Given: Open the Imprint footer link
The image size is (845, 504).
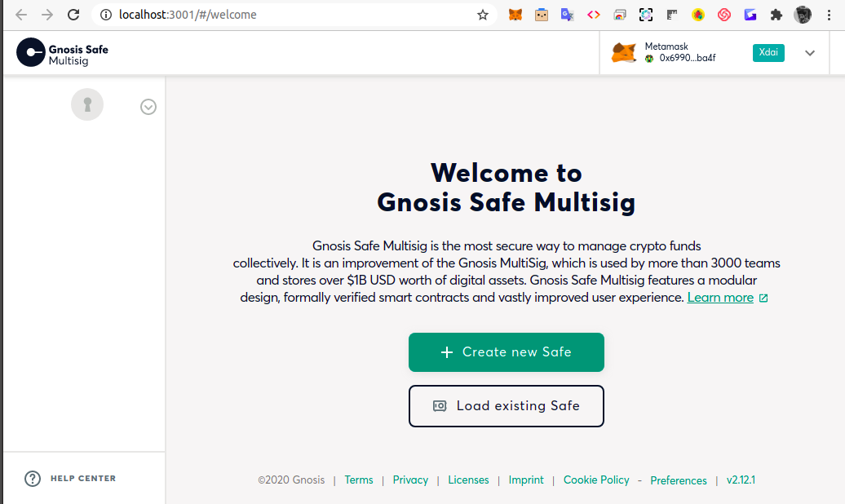Looking at the screenshot, I should (526, 480).
